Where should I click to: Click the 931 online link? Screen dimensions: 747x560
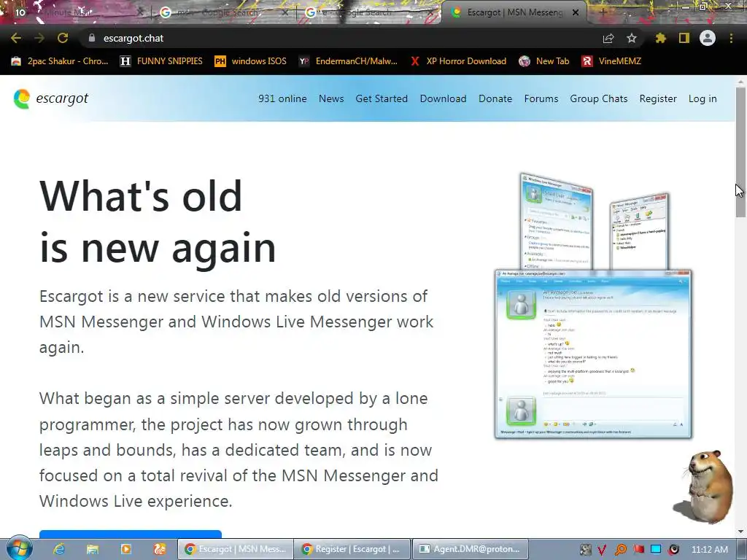pyautogui.click(x=282, y=98)
